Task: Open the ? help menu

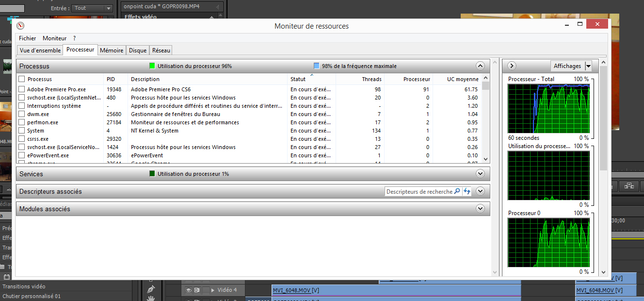Action: pos(74,38)
